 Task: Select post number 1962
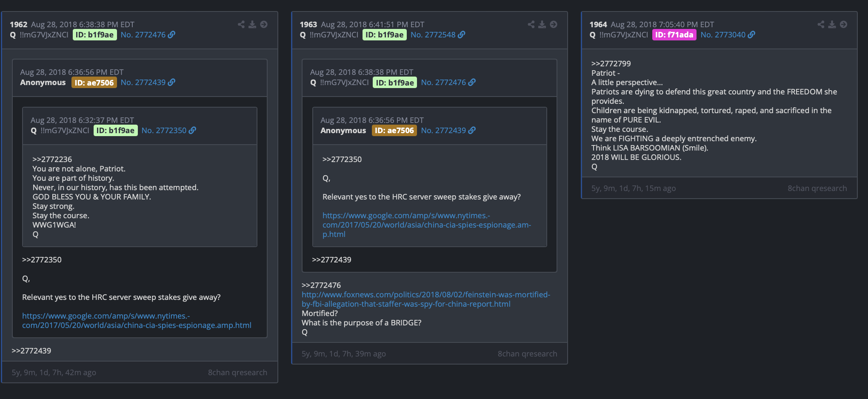pyautogui.click(x=18, y=24)
